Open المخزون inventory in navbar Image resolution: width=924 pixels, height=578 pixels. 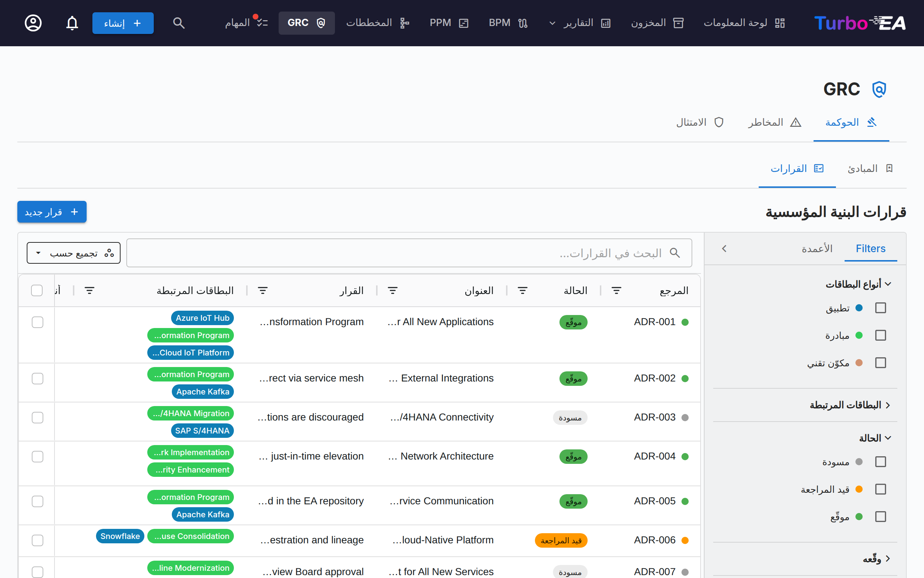tap(657, 23)
